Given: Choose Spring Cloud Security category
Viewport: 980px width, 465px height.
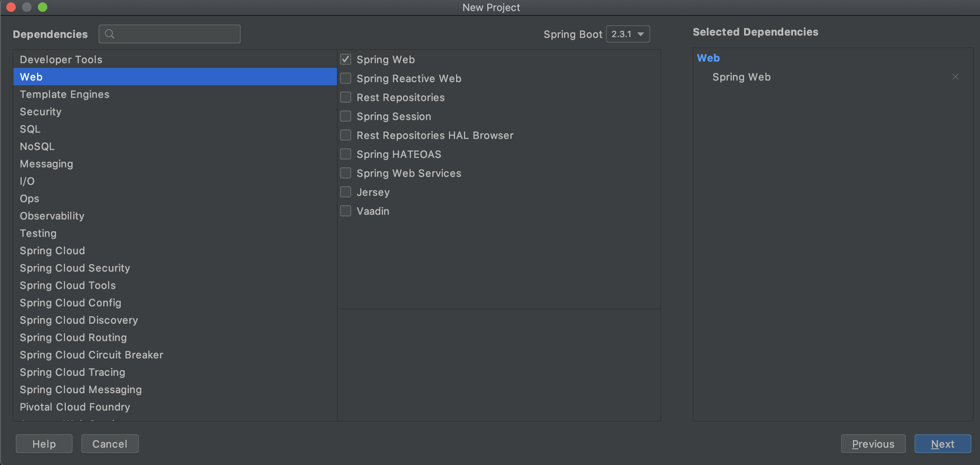Looking at the screenshot, I should point(175,268).
